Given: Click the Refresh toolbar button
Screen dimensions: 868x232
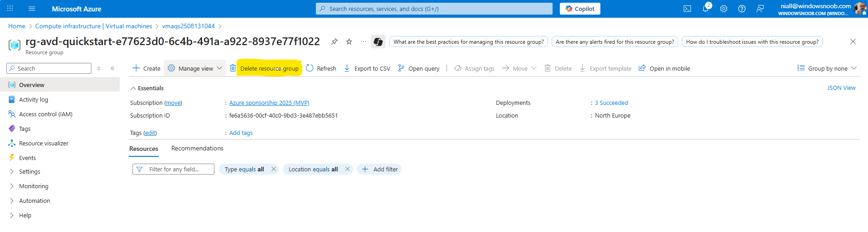Looking at the screenshot, I should coord(321,68).
